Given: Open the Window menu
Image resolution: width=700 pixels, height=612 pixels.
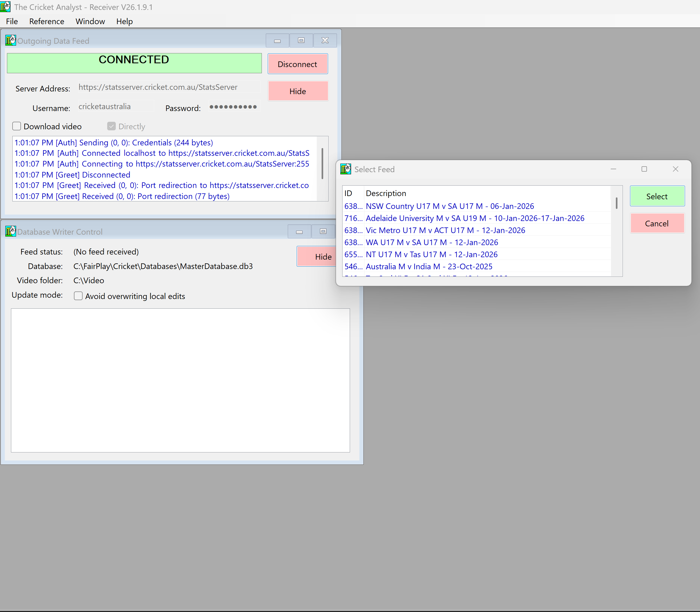Looking at the screenshot, I should click(90, 21).
